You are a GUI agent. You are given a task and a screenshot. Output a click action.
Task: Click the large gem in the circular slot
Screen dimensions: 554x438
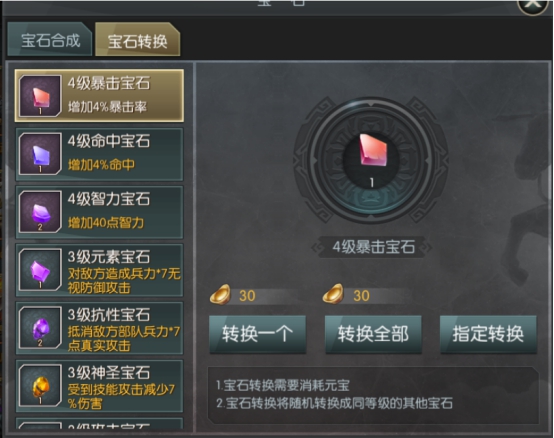pyautogui.click(x=372, y=150)
